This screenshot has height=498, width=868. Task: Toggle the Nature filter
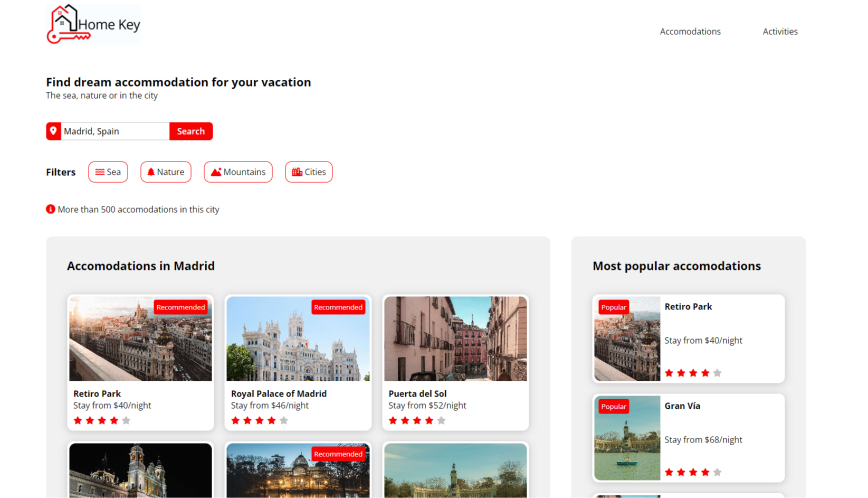166,172
